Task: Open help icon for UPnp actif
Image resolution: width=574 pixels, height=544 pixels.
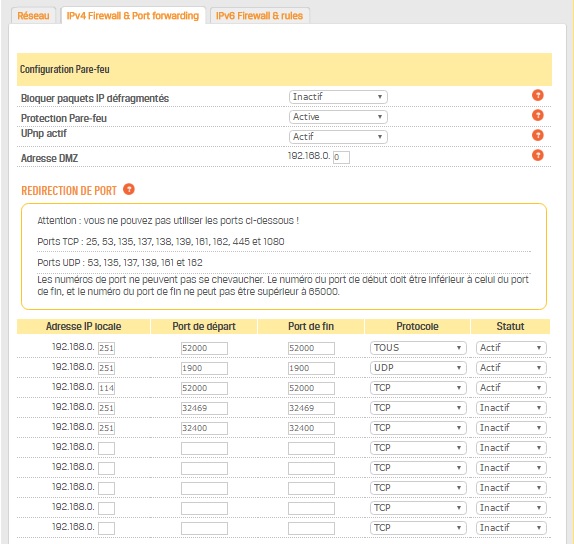Action: pyautogui.click(x=537, y=135)
